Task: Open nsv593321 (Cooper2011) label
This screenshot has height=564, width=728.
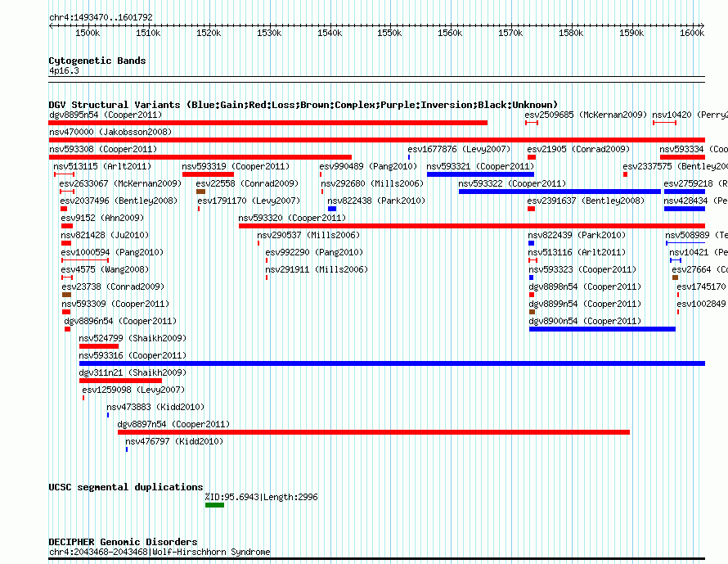Action: tap(480, 166)
